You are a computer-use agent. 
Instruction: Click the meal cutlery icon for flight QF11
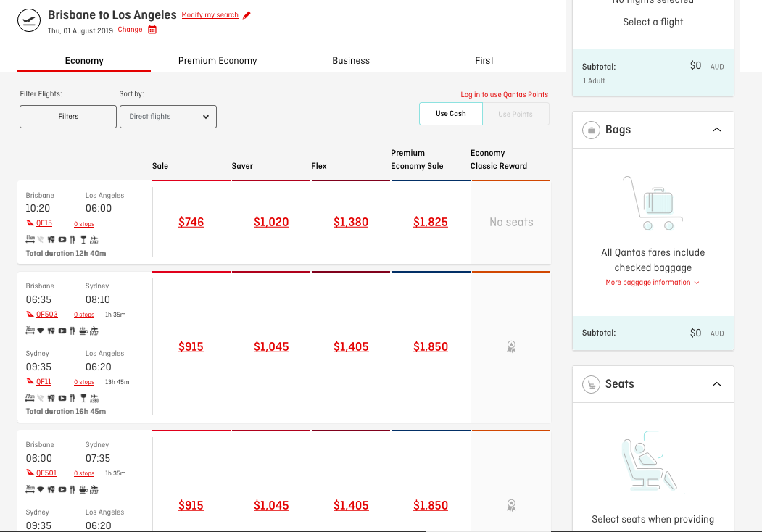coord(72,398)
